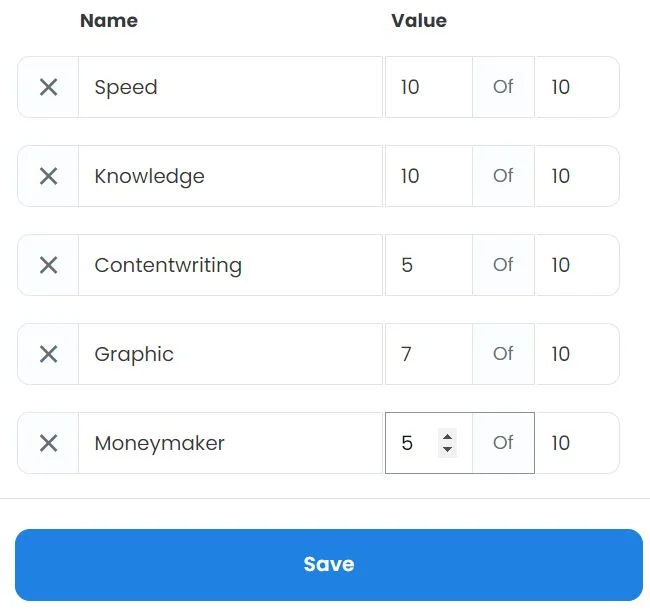The image size is (650, 611).
Task: Remove the Moneymaker skill row
Action: tap(48, 443)
